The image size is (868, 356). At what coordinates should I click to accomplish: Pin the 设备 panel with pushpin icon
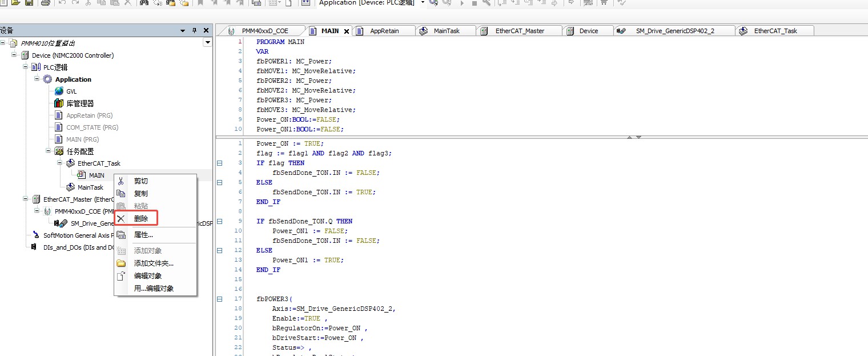click(x=194, y=31)
